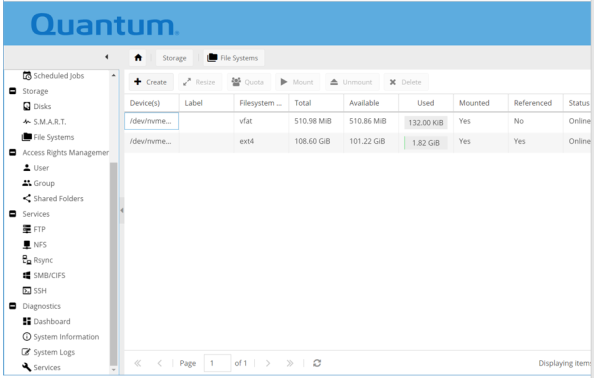Open the Rsync service entry
The height and width of the screenshot is (378, 594).
point(38,260)
